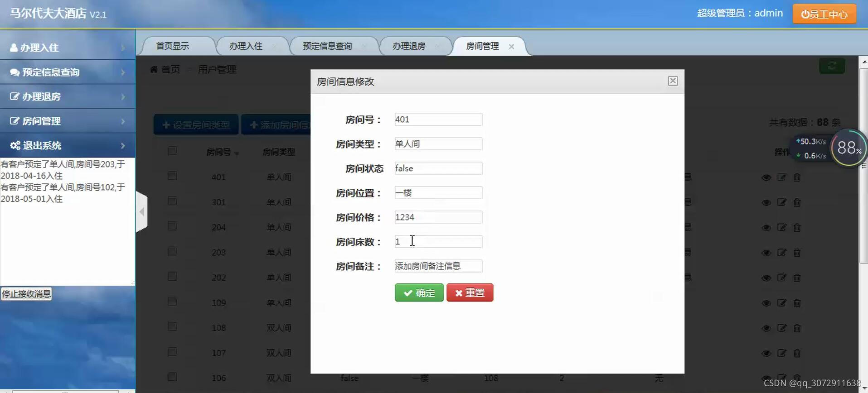Edit room 202 pencil icon

coord(781,278)
